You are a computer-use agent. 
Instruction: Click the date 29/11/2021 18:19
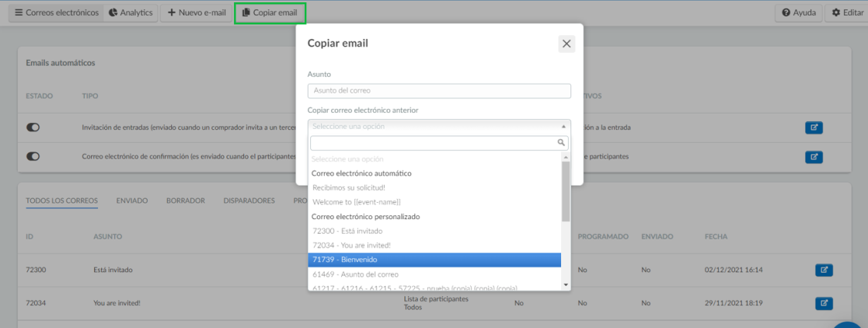tap(734, 303)
